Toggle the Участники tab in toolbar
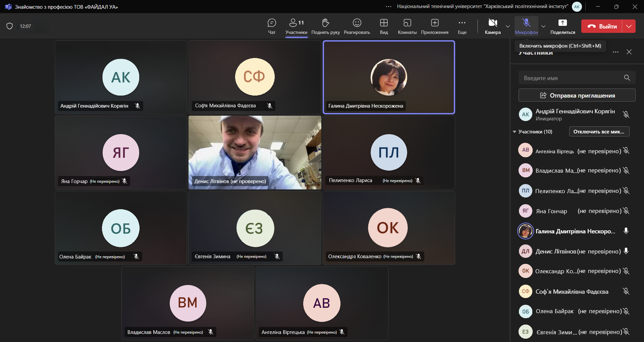Screen dimensions: 644x342 pos(296,26)
